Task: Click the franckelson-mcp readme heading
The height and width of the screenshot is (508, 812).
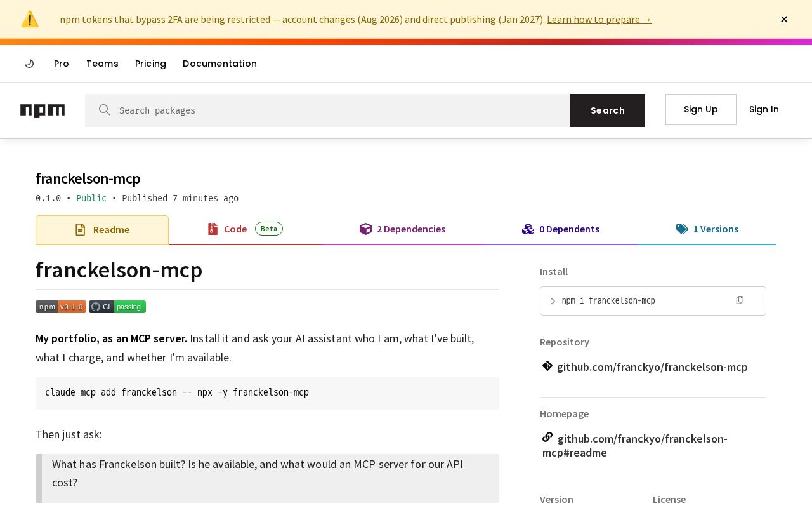Action: 119,270
